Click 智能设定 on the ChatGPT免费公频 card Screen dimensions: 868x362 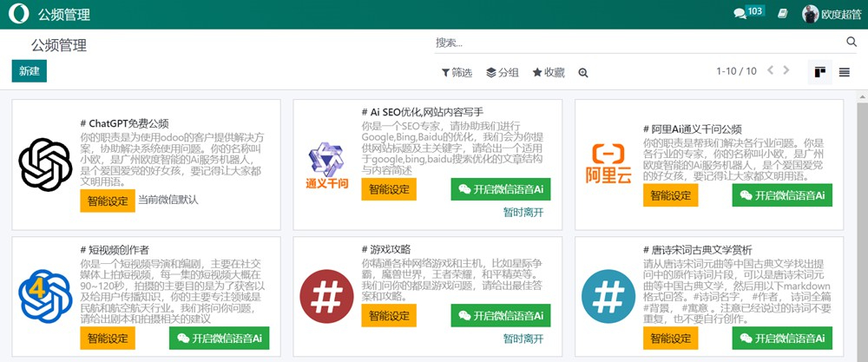point(108,201)
